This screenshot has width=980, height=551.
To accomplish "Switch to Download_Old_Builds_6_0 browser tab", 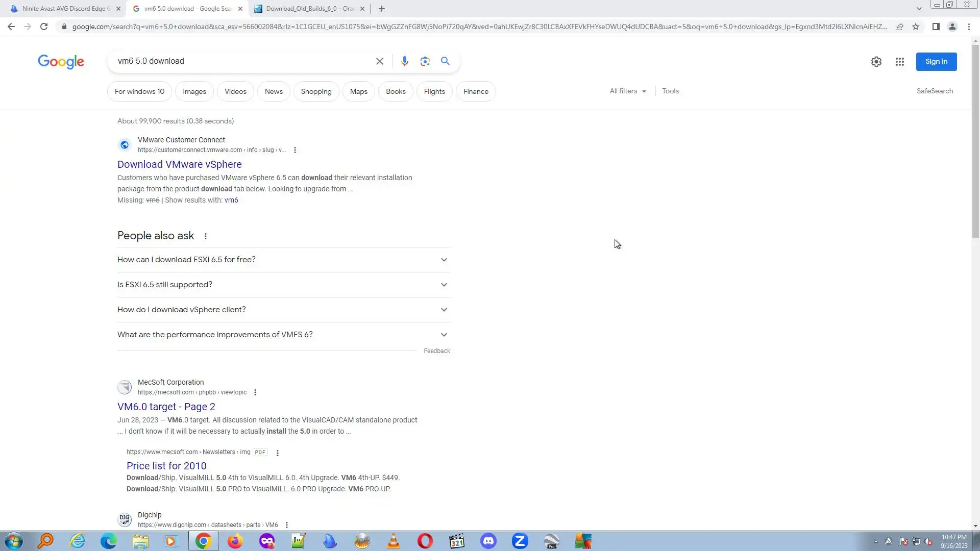I will (309, 9).
